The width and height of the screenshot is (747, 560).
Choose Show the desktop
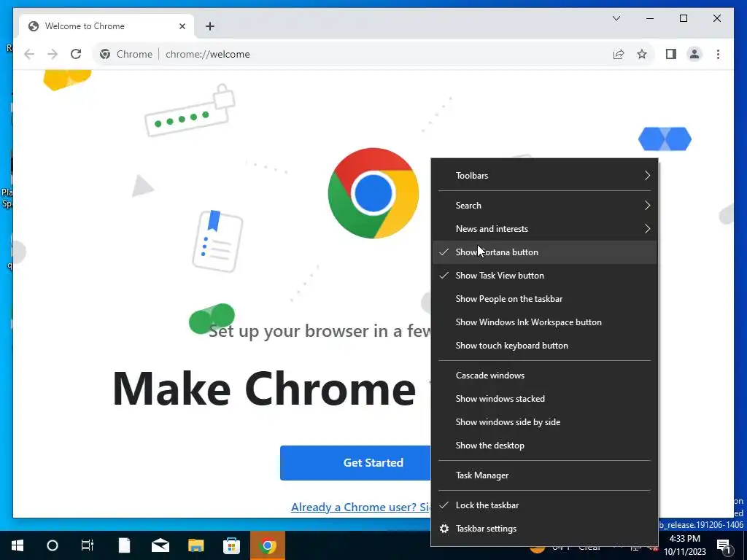point(544,446)
